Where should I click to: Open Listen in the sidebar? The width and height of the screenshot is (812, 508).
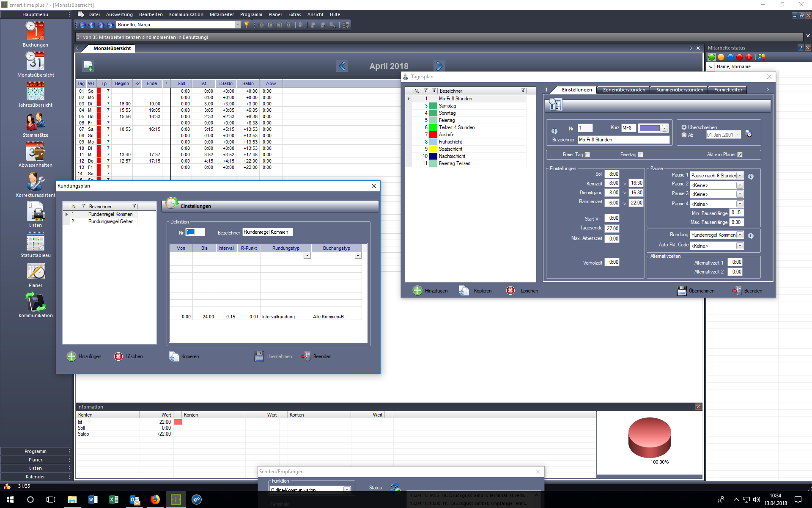click(x=36, y=214)
